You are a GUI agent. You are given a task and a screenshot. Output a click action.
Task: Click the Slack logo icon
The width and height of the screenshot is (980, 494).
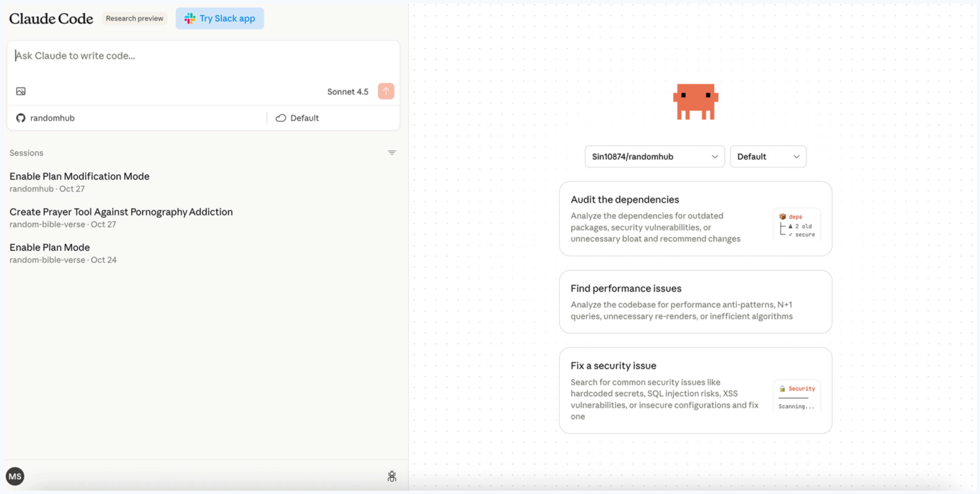coord(189,18)
